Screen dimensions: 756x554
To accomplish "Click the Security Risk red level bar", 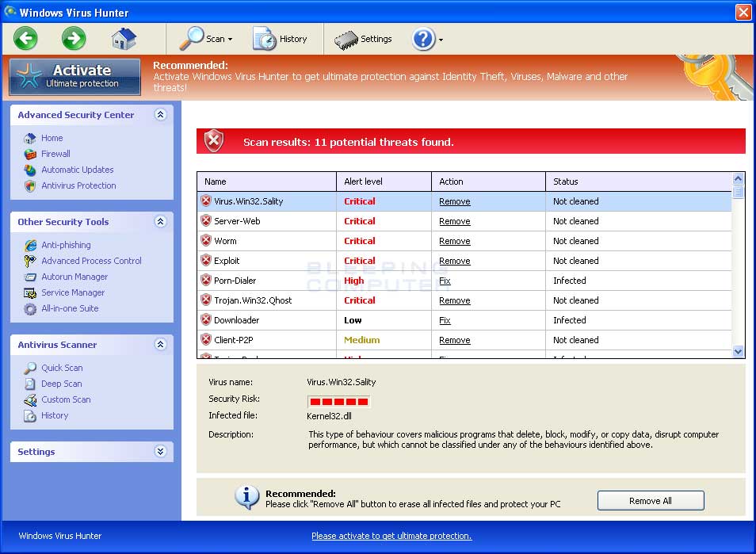I will (339, 402).
